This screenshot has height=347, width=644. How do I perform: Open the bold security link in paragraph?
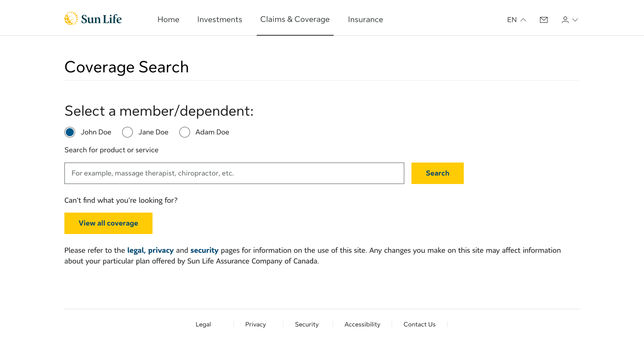[x=204, y=251]
